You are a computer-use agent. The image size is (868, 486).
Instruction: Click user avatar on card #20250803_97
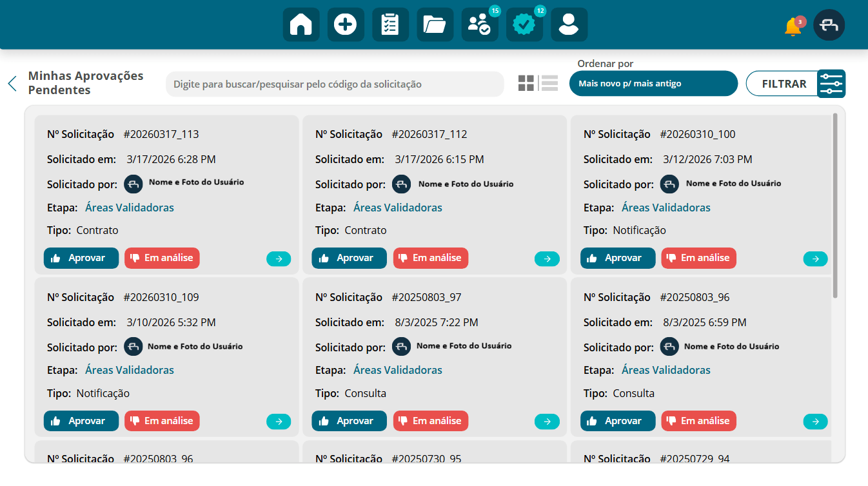point(402,346)
